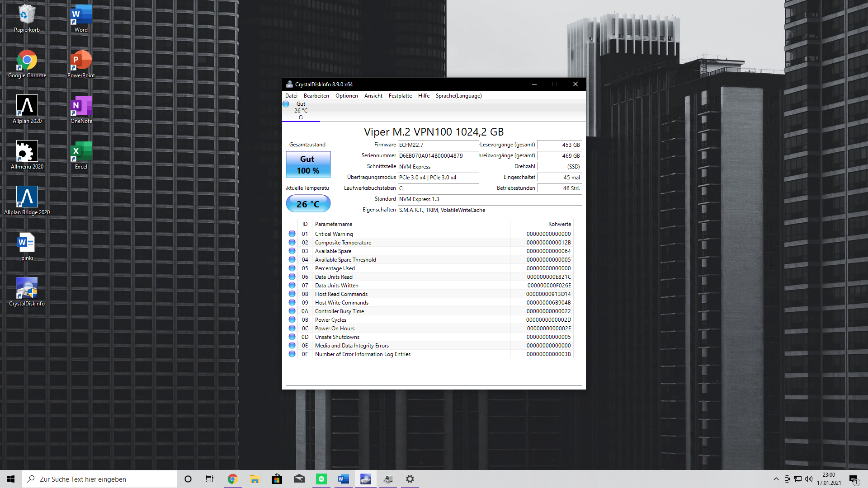The image size is (868, 488).
Task: Select the Data Units Written row
Action: 407,286
